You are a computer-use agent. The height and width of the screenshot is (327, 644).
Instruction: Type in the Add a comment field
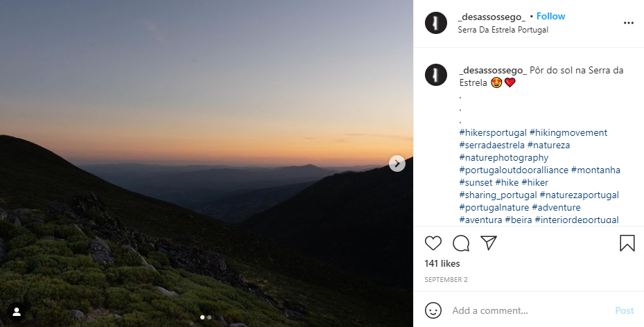tap(527, 310)
